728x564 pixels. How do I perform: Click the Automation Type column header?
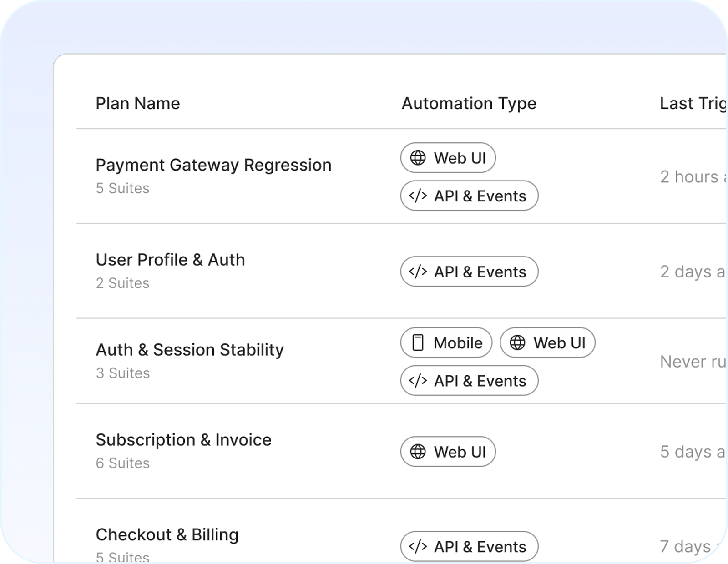469,104
